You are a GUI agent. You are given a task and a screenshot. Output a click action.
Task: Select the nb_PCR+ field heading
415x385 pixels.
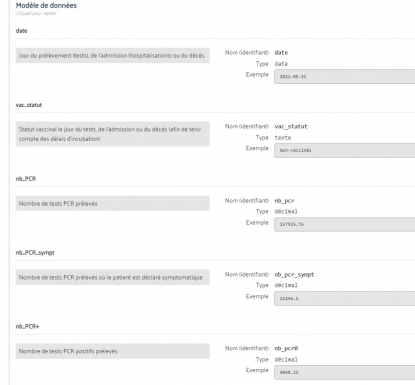pos(27,326)
